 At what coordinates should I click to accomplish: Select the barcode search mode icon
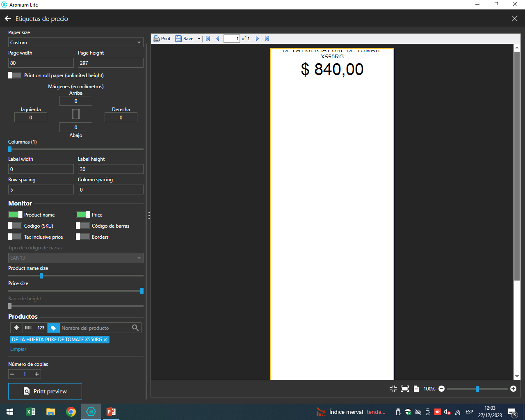pos(29,328)
